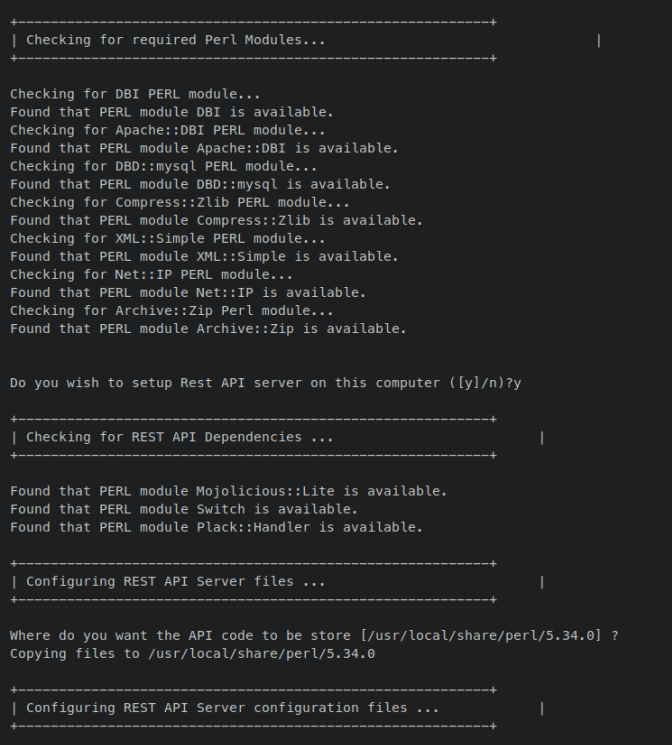Click the 'Checking for REST API Dependencies ...' header
The image size is (672, 745).
179,437
